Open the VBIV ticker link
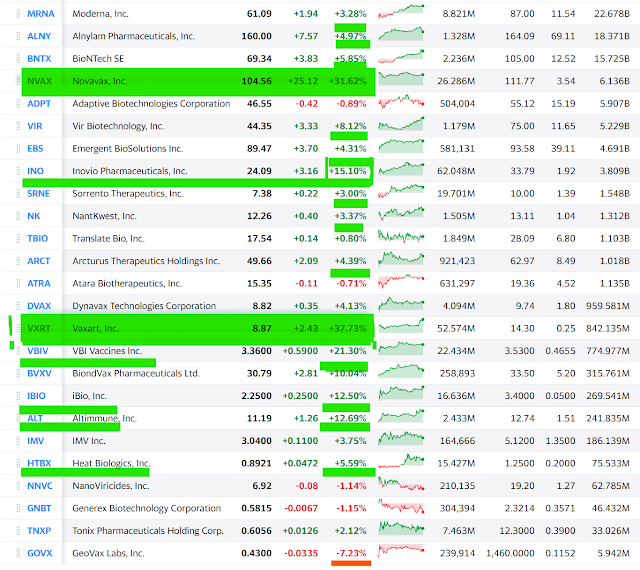This screenshot has width=640, height=570. (38, 351)
